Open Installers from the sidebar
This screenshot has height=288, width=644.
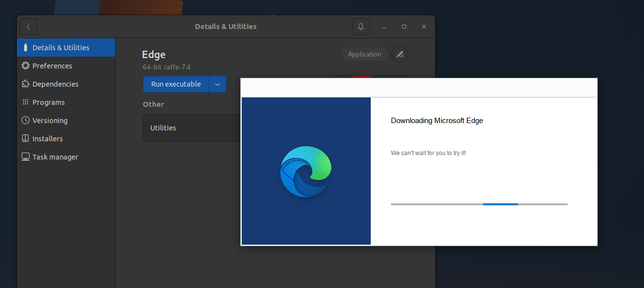coord(66,139)
